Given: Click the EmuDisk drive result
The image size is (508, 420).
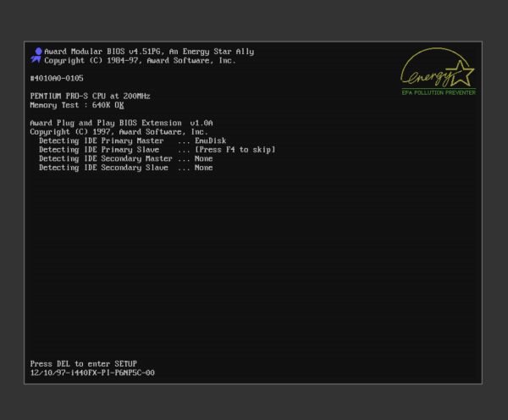Looking at the screenshot, I should click(x=211, y=141).
